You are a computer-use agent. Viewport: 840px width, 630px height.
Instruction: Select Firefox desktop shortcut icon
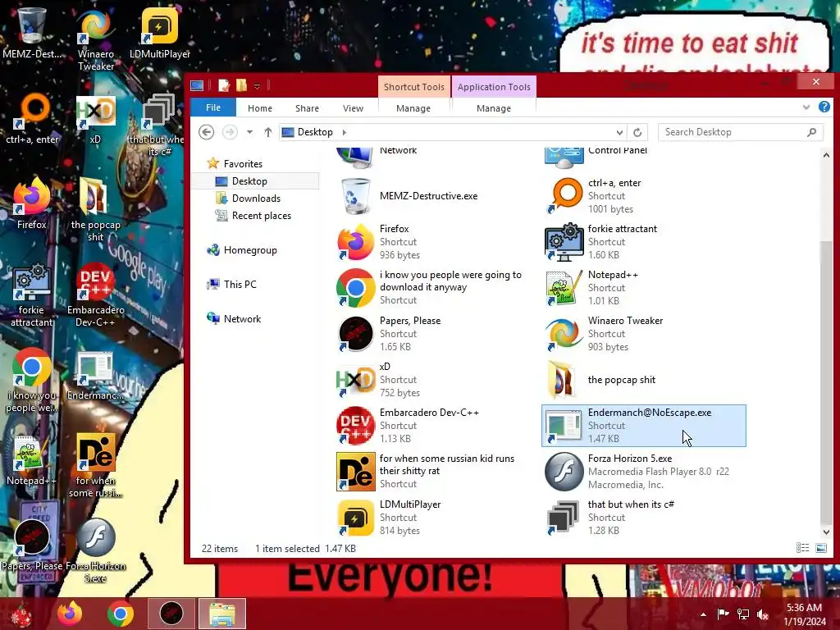point(32,203)
